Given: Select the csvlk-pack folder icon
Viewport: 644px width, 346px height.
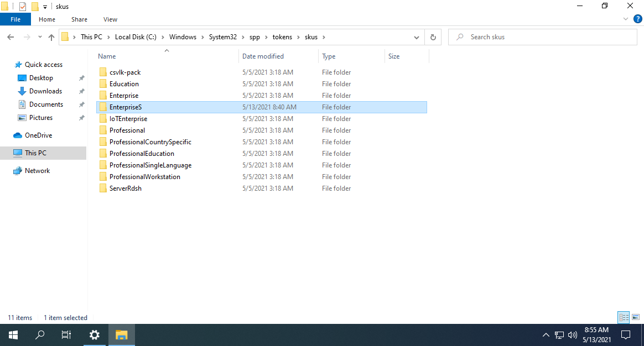Looking at the screenshot, I should click(103, 72).
